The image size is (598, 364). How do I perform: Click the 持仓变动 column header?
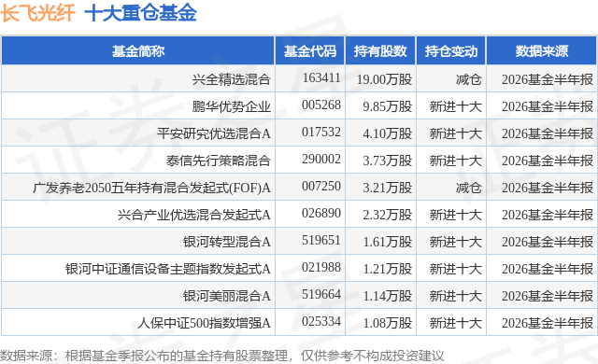tap(451, 51)
